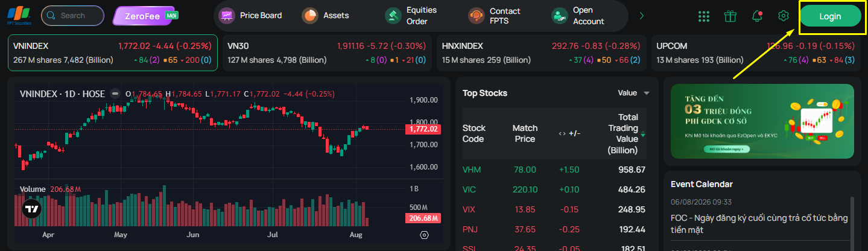This screenshot has width=868, height=251.
Task: Open the Price Board menu
Action: pos(250,16)
